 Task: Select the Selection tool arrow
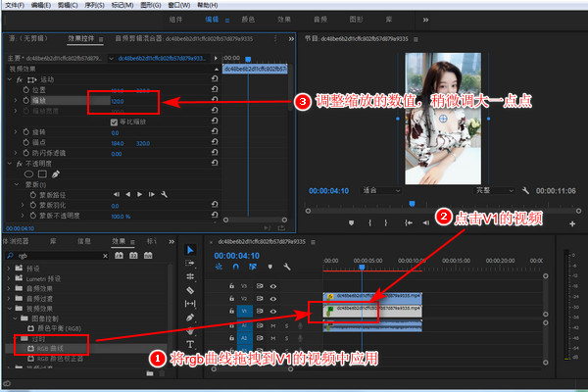(190, 250)
